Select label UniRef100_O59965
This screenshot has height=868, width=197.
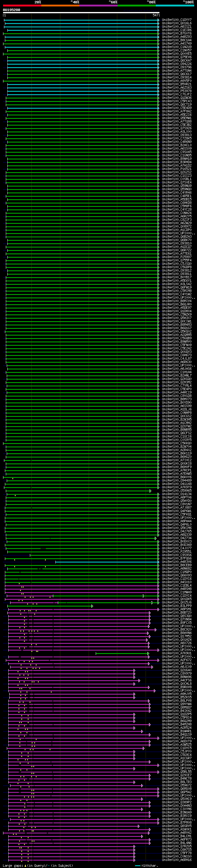[x=177, y=491]
